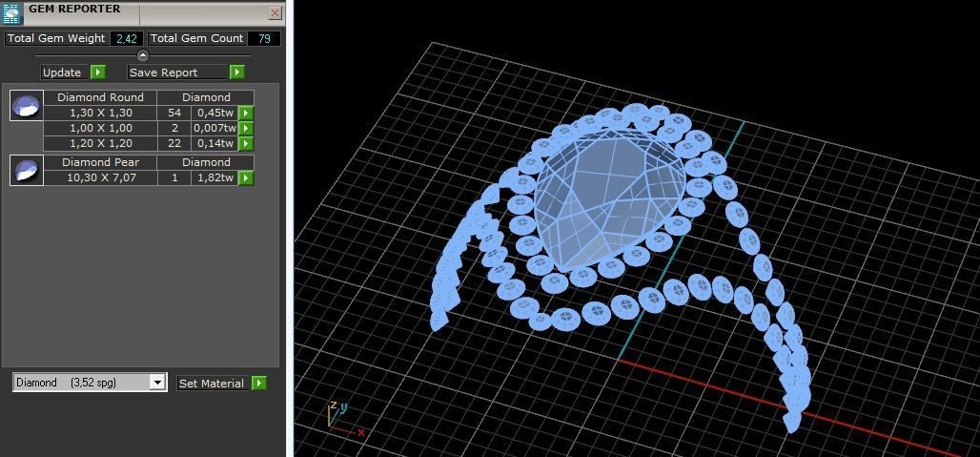Click the 'Total Gem Weight' label
980x457 pixels.
(56, 38)
